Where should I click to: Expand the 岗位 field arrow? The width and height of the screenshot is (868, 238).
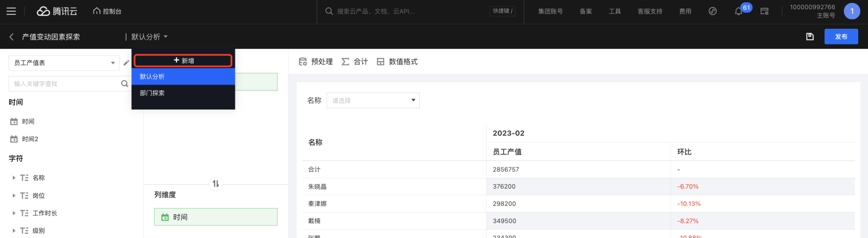pyautogui.click(x=14, y=196)
